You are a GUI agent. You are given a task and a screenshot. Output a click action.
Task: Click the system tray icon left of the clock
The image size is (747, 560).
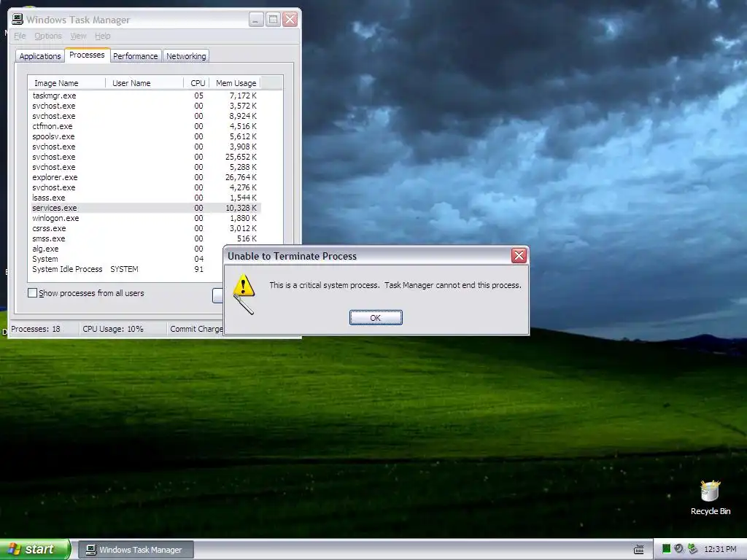[x=693, y=549]
